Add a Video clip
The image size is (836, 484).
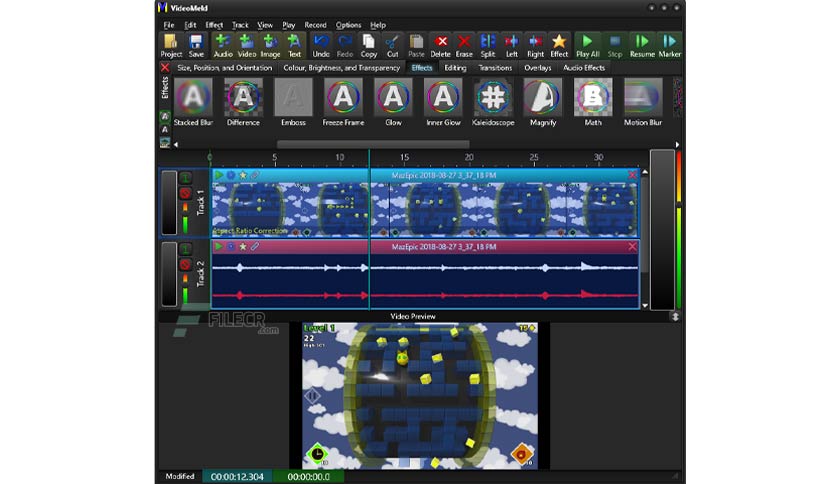tap(246, 45)
